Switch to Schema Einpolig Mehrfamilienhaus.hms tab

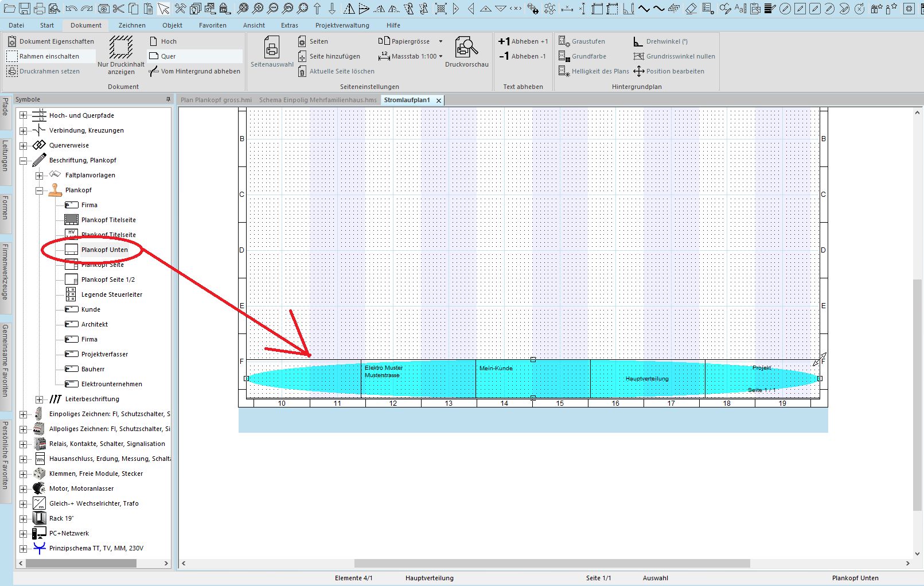click(318, 100)
